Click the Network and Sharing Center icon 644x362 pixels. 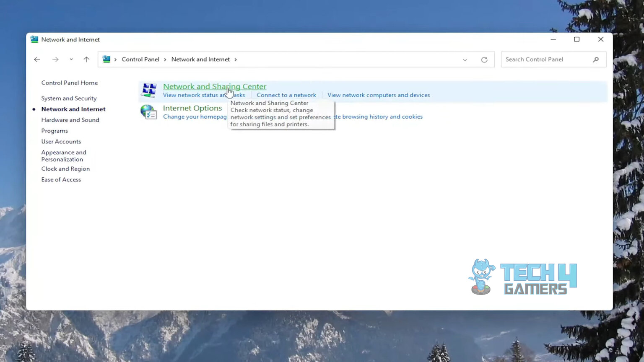[x=149, y=90]
